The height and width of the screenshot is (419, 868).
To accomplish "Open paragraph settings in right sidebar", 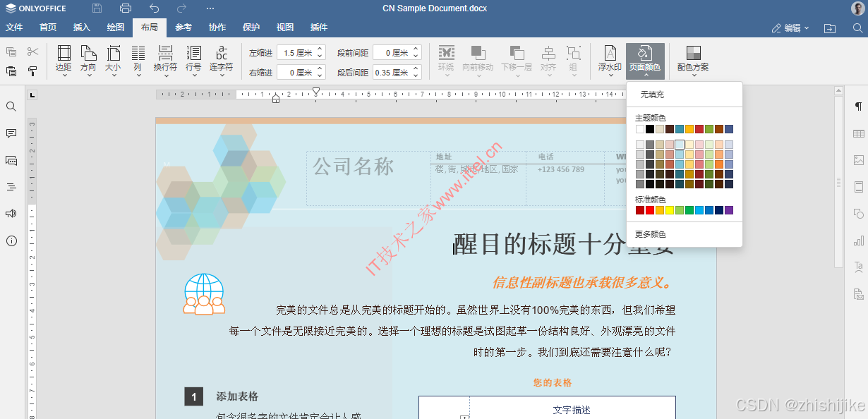I will point(858,107).
